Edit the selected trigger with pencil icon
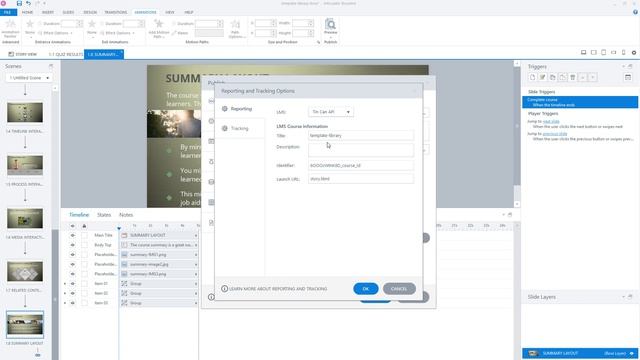 542,77
